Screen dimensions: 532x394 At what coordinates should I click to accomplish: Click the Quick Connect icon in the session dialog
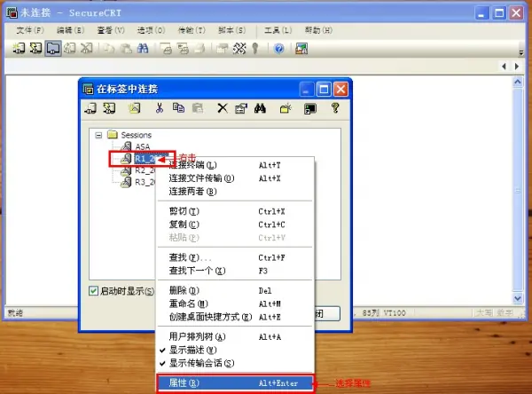[x=109, y=108]
